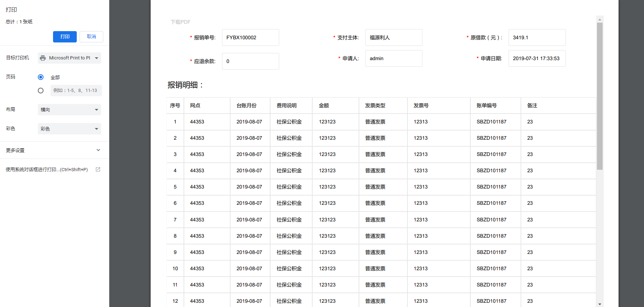Click the printer icon in destination field

(x=43, y=58)
